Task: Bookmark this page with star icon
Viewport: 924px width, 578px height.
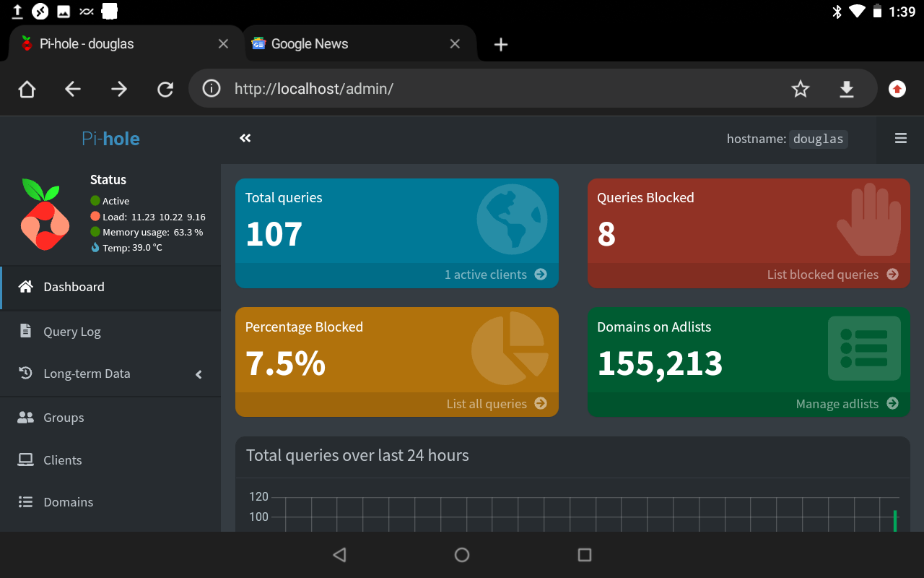Action: (801, 89)
